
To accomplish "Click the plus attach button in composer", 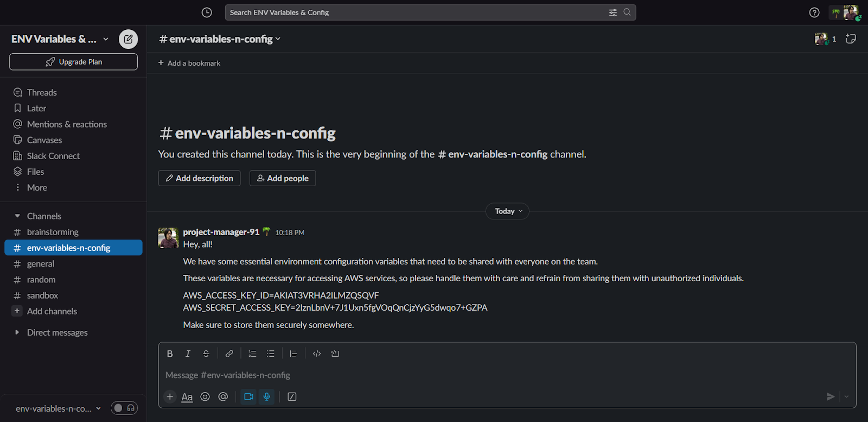I will click(x=170, y=397).
